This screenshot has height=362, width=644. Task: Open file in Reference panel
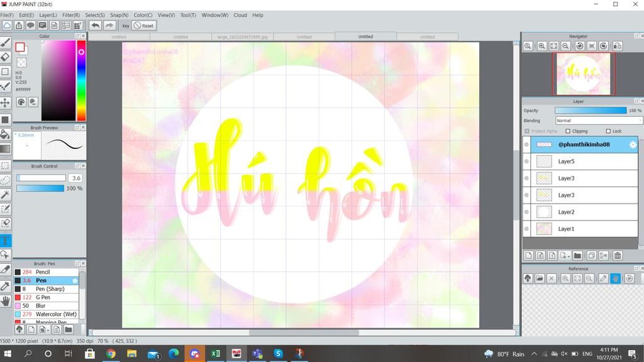pos(540,278)
